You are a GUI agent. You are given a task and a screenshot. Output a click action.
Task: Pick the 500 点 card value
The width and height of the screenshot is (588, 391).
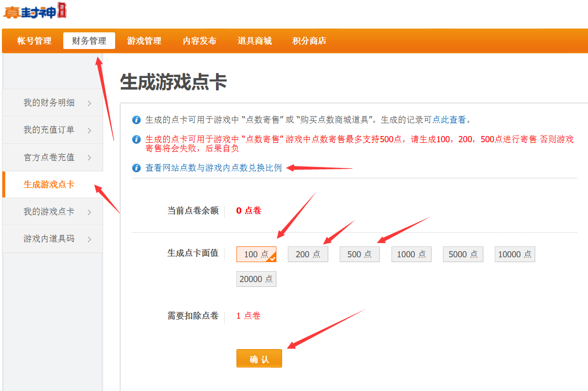coord(359,254)
